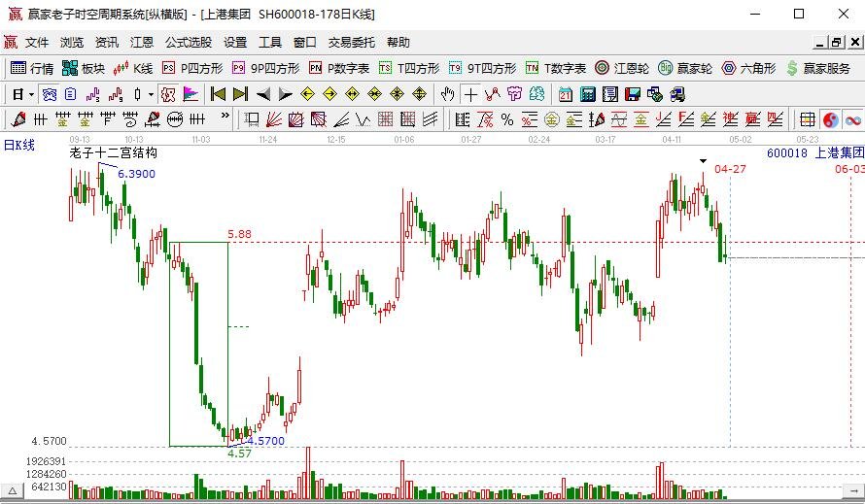Open the T四方形 tool
Screen dimensions: 865x504
point(409,68)
